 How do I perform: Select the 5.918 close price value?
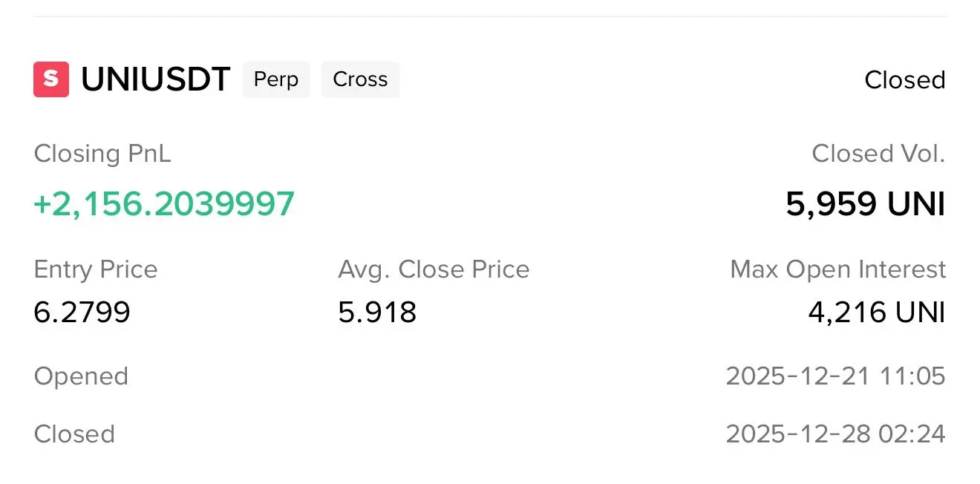[377, 313]
